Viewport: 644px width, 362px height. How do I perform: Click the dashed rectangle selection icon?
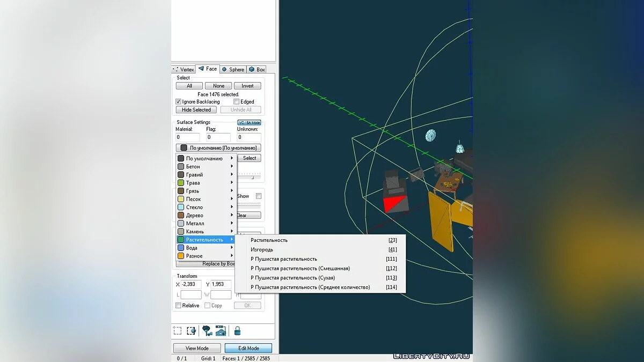pos(178,331)
